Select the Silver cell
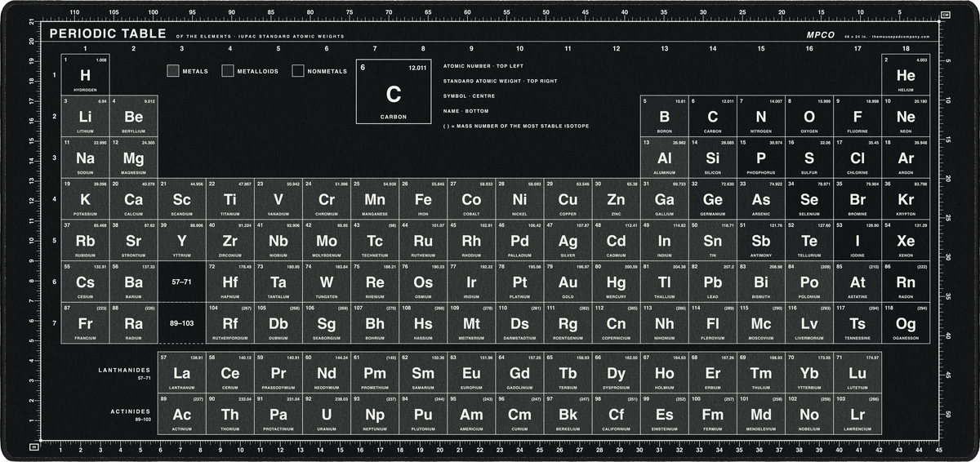Image resolution: width=980 pixels, height=462 pixels. pos(568,241)
